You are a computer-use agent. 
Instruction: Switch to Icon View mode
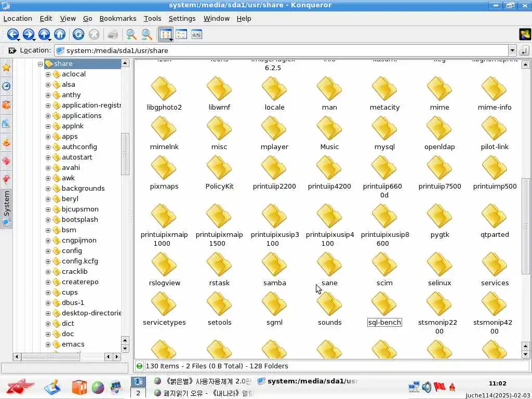coord(166,34)
